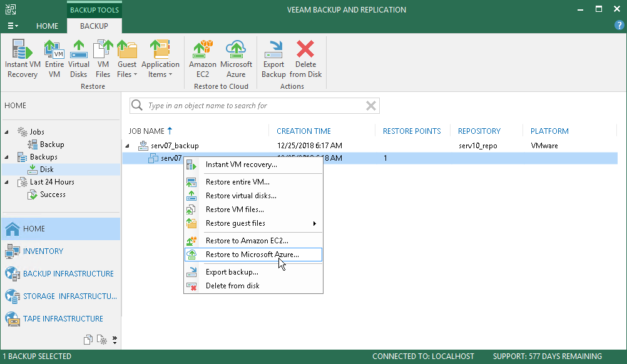Start Amazon EC2 restore from ribbon
Screen dimensions: 627x364
[202, 59]
